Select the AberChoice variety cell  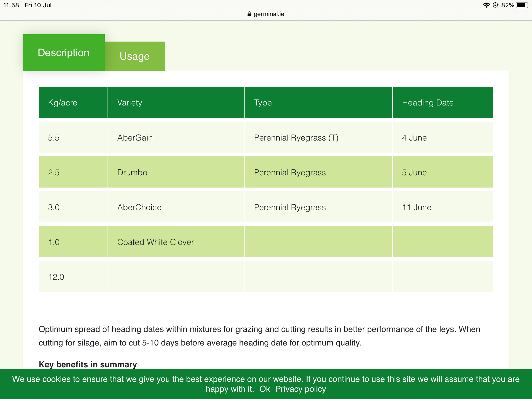139,207
